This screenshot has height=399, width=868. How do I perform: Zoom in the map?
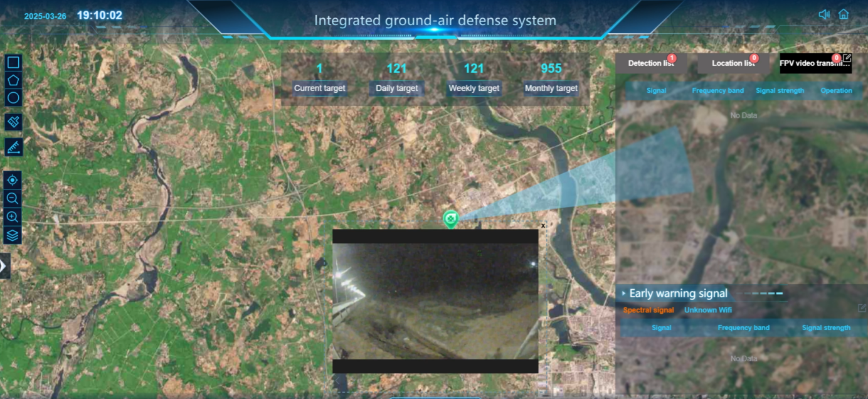[x=13, y=217]
